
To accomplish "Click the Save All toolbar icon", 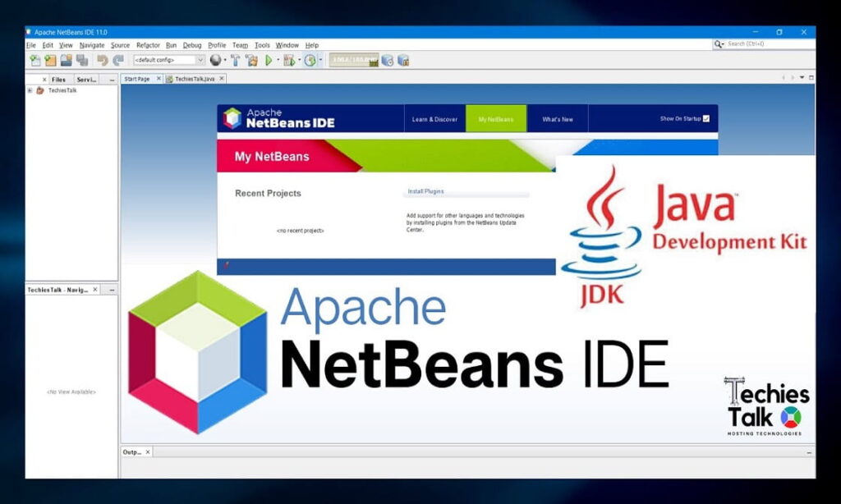I will [82, 60].
